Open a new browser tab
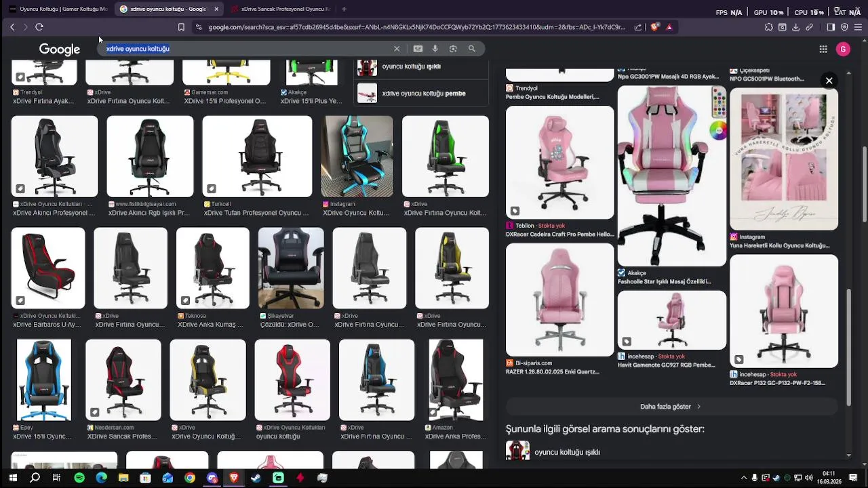 point(344,9)
